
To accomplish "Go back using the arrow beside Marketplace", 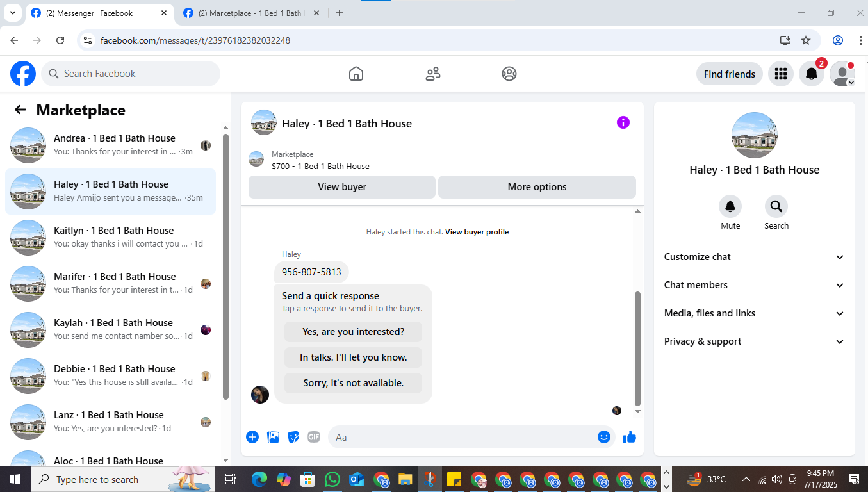I will click(20, 110).
